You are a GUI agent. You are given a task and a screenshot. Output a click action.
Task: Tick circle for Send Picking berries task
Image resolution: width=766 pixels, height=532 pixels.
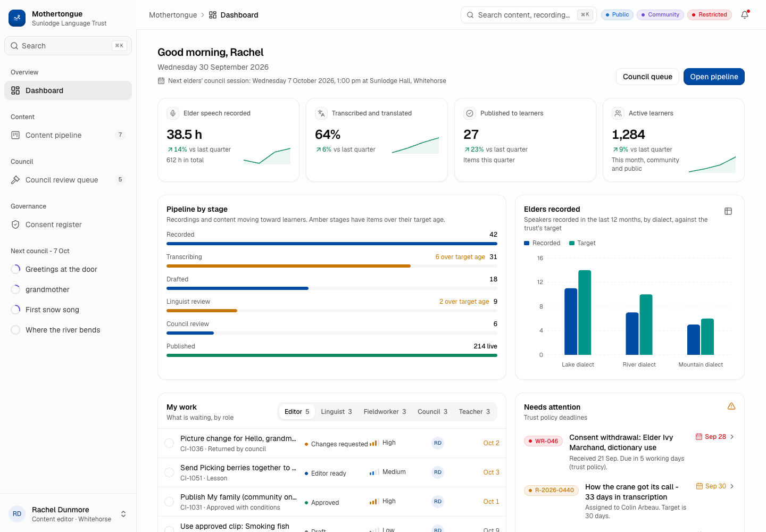pyautogui.click(x=169, y=472)
